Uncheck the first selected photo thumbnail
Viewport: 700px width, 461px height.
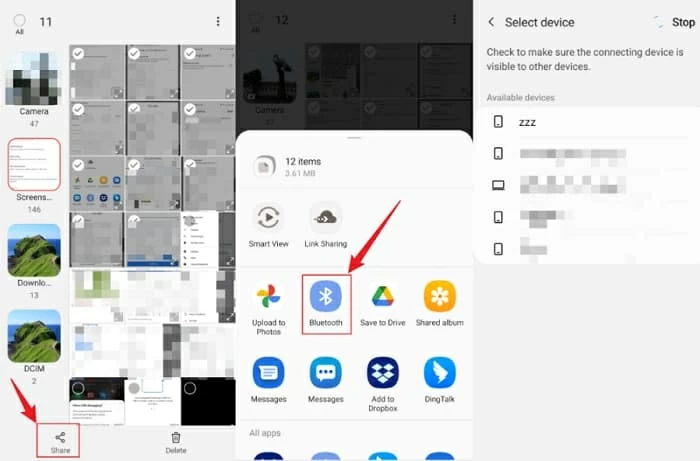79,53
